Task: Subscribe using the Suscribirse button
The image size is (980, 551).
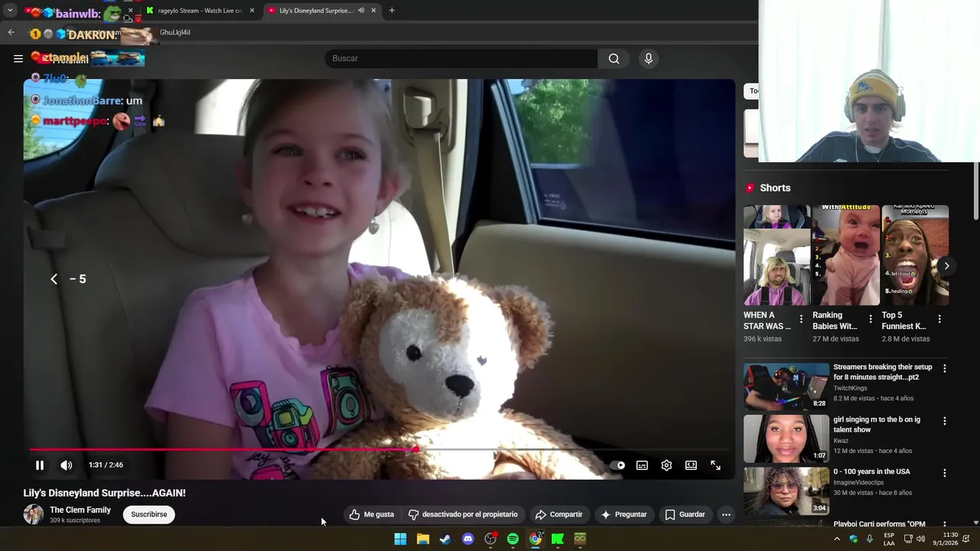Action: [x=149, y=514]
